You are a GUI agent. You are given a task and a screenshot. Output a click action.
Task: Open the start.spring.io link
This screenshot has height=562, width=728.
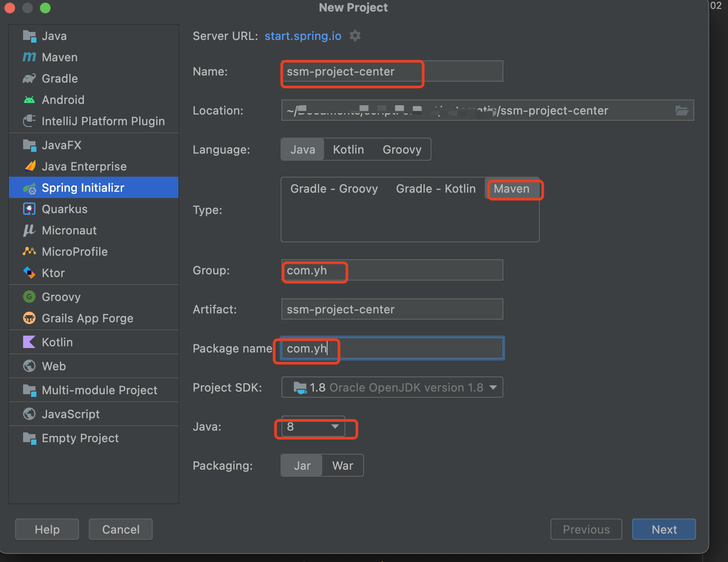(303, 36)
